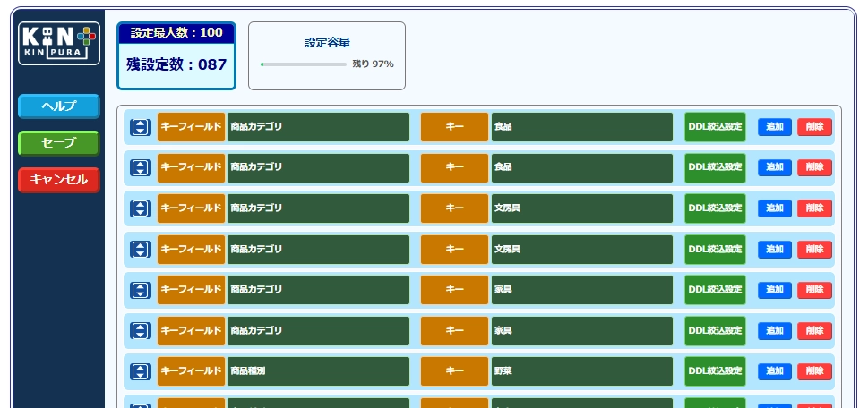Click the 文房具 key box on the first 文房具 row
Viewport: 868px width, 408px height.
click(582, 208)
